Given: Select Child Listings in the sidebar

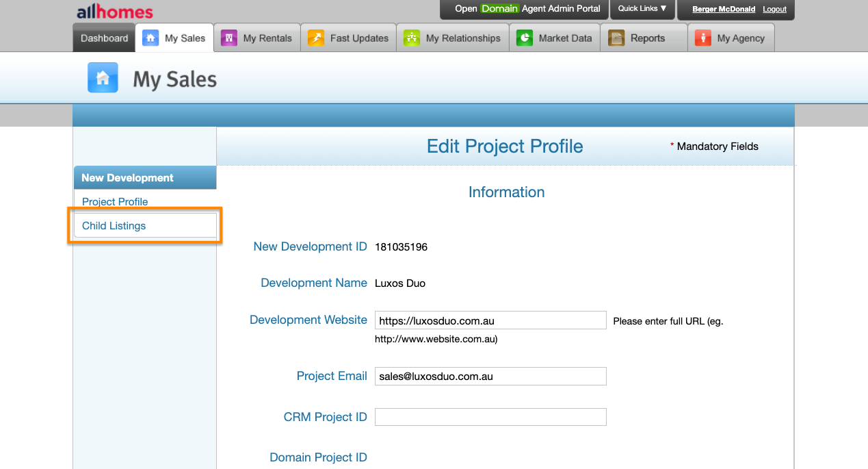Looking at the screenshot, I should click(114, 226).
